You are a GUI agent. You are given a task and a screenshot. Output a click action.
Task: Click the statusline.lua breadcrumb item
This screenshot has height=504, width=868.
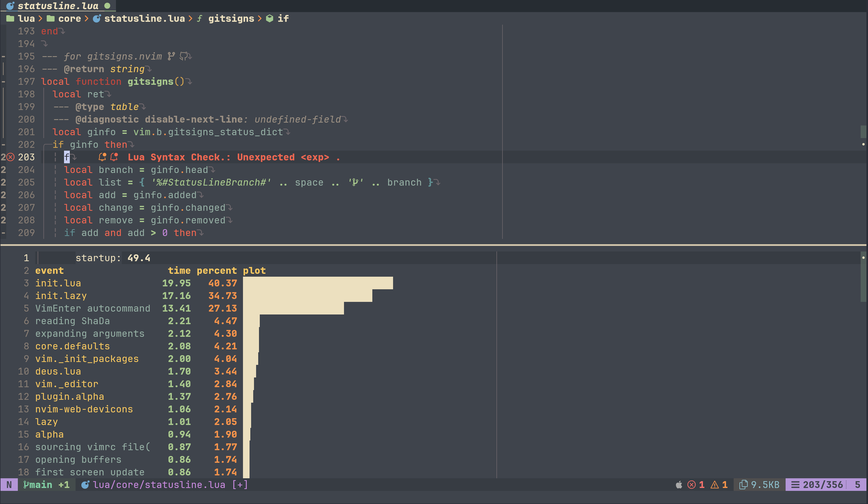coord(144,19)
